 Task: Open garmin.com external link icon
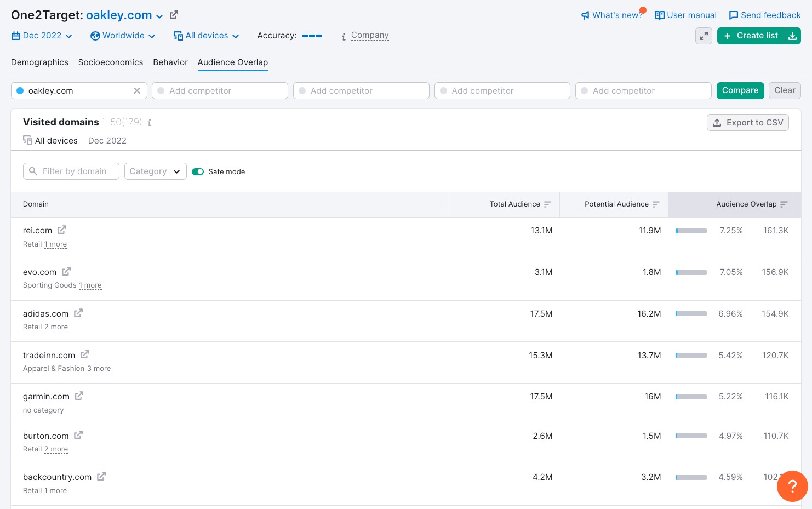coord(79,396)
